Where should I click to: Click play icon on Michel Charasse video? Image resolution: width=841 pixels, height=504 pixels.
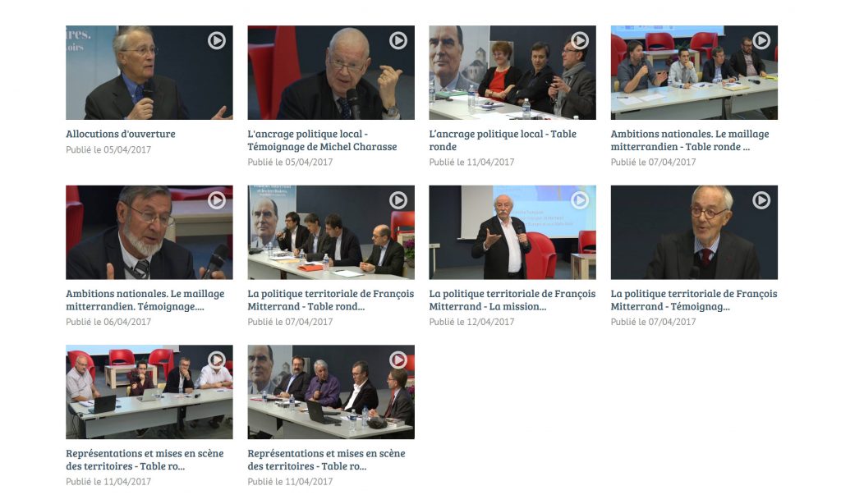pyautogui.click(x=398, y=40)
